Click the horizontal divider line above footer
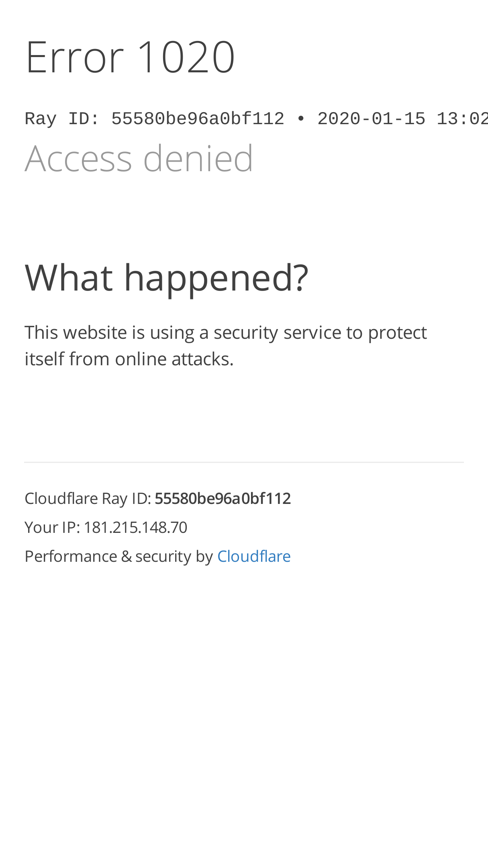This screenshot has height=868, width=488. [x=244, y=463]
